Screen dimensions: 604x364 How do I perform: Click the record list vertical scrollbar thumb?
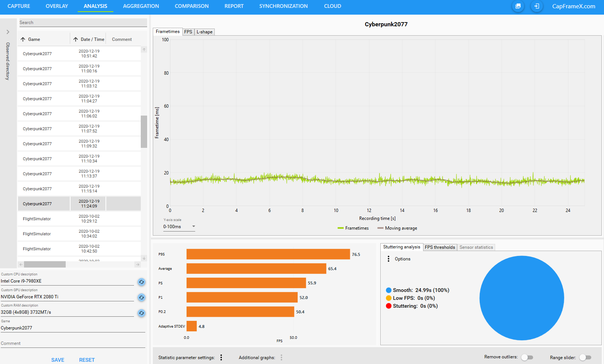coord(144,132)
